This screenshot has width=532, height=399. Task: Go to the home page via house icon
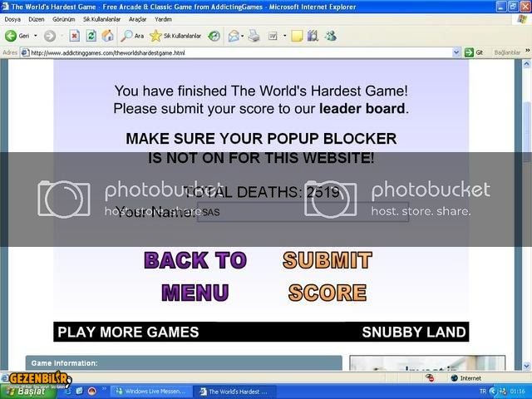(x=107, y=36)
